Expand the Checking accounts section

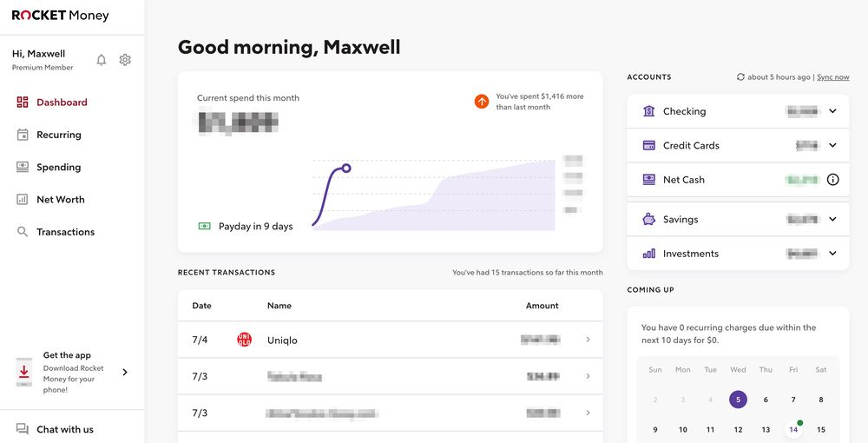coord(832,111)
